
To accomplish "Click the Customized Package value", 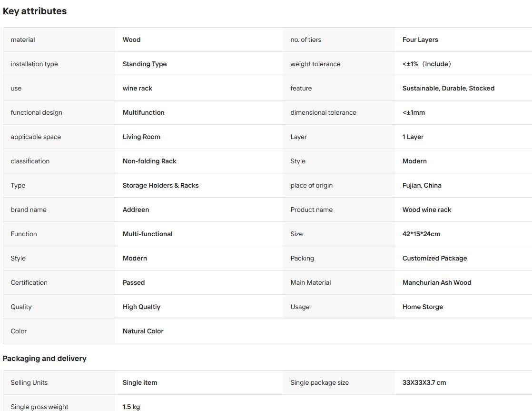I will click(x=434, y=258).
